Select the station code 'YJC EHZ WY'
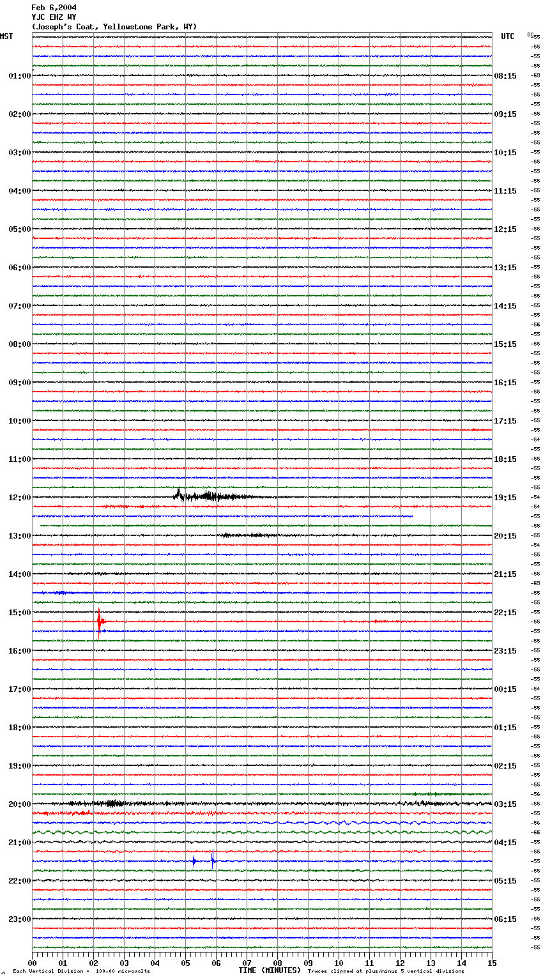Screen dimensions: 543x980 (54, 17)
